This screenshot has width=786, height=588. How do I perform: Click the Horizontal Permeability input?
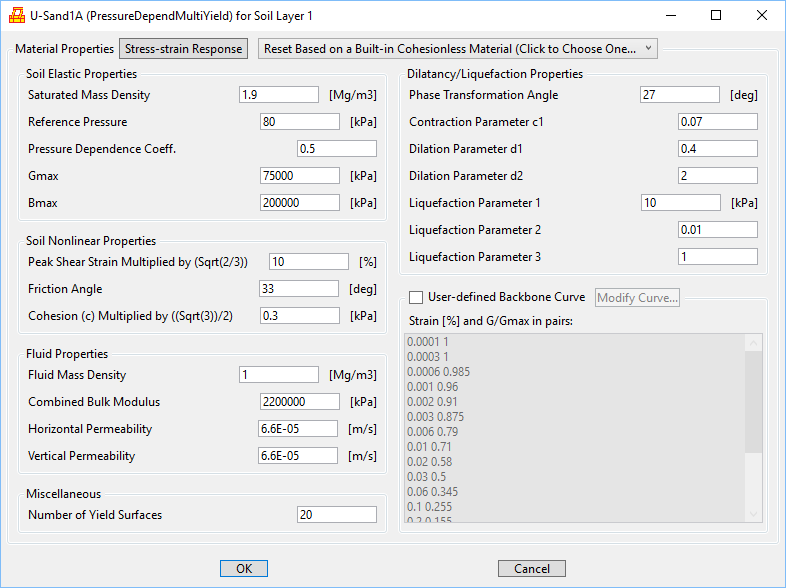pos(299,429)
